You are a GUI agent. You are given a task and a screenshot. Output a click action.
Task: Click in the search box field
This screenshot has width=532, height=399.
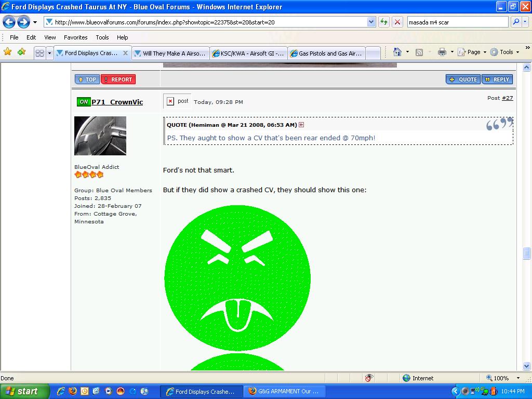457,22
